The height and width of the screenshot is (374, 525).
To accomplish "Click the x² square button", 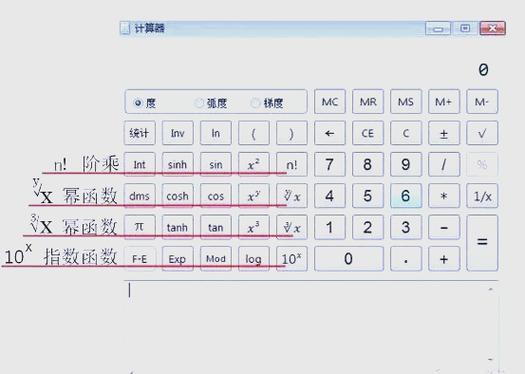I will (x=254, y=164).
